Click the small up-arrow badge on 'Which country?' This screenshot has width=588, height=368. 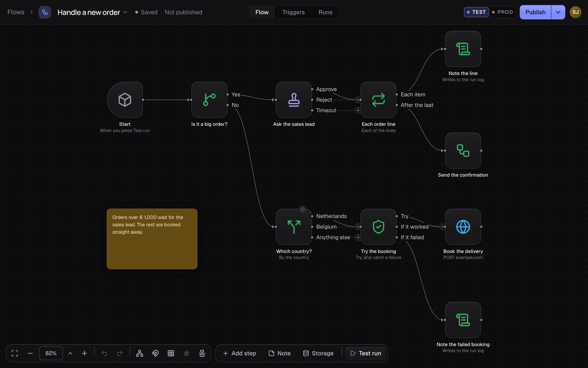point(303,209)
